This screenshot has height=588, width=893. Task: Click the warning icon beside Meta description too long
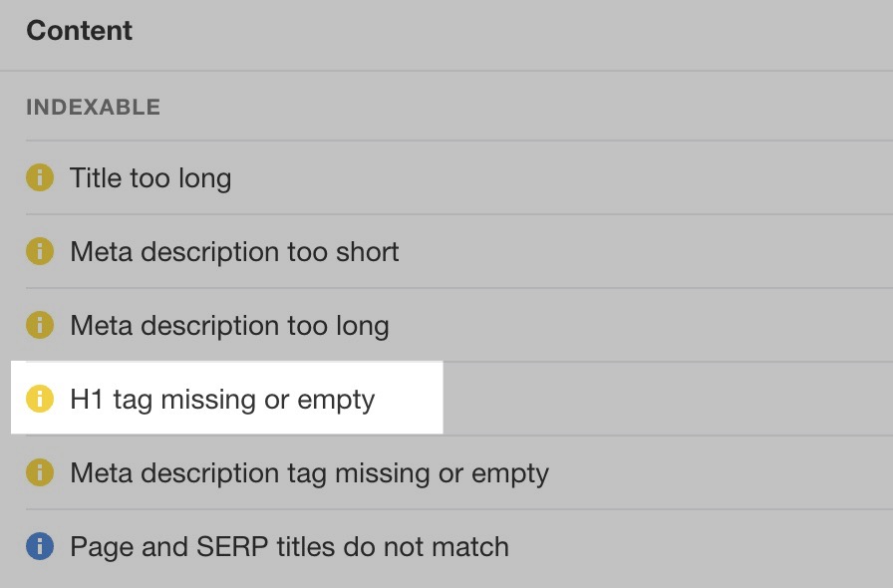click(40, 325)
